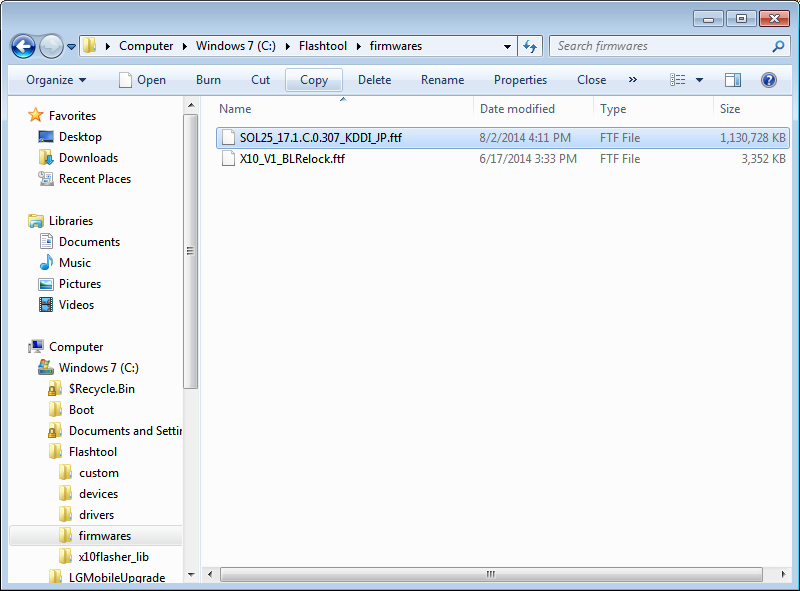
Task: Select the drivers folder in tree
Action: 96,515
